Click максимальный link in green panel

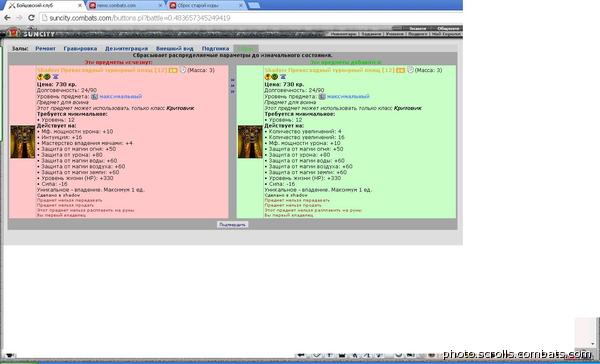[348, 96]
